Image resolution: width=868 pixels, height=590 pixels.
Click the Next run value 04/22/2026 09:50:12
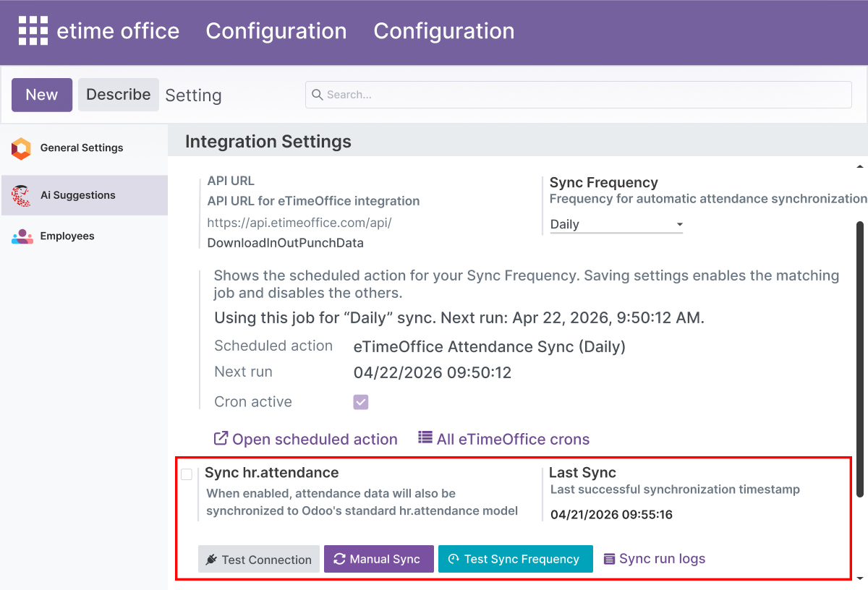(x=433, y=373)
